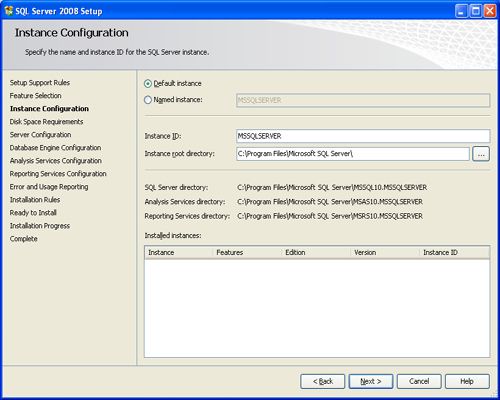Select the Analysis Services Configuration step
Screen dimensions: 500x400
click(x=56, y=161)
